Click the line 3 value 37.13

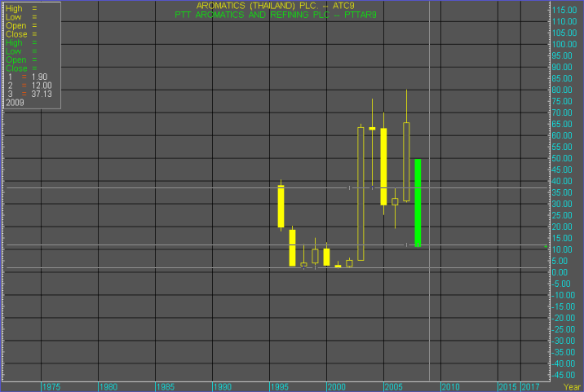tap(42, 95)
